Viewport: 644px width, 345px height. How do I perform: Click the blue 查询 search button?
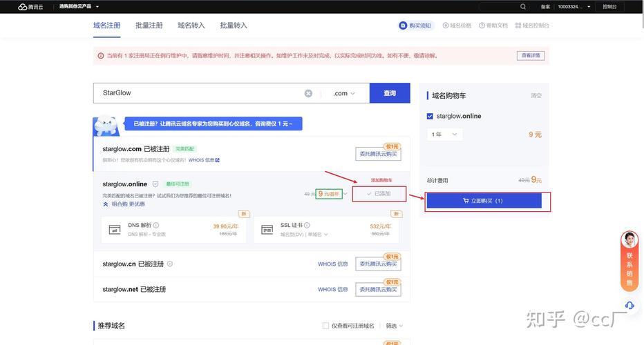390,93
